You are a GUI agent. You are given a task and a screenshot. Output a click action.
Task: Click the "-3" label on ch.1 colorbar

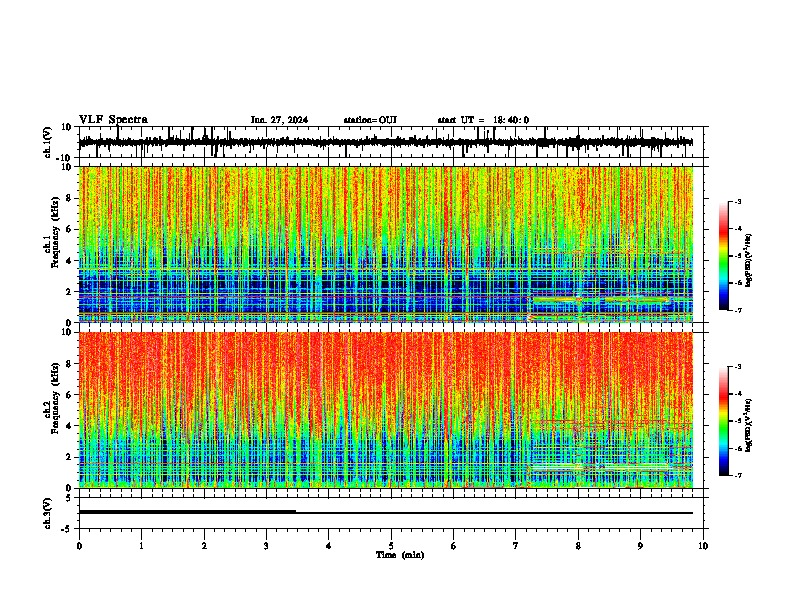click(738, 201)
